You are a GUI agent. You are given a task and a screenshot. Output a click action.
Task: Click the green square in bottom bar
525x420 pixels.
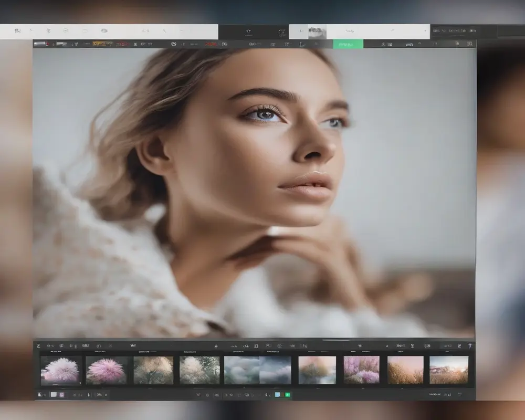coord(287,395)
